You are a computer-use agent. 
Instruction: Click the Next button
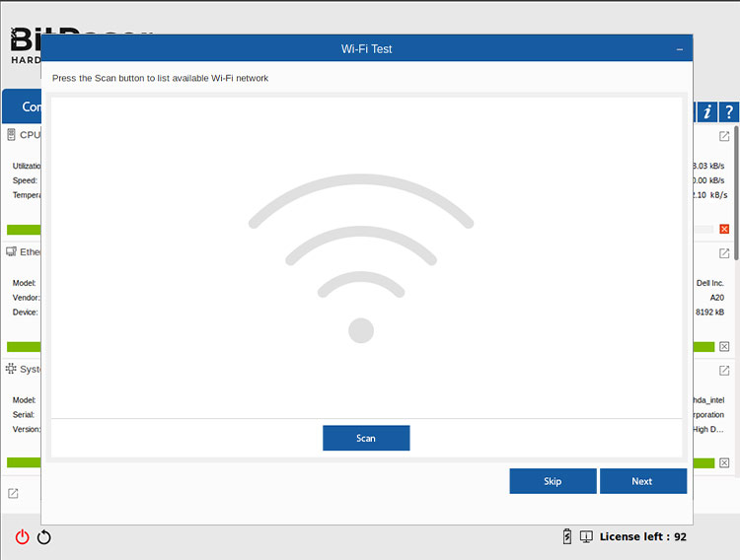[642, 481]
